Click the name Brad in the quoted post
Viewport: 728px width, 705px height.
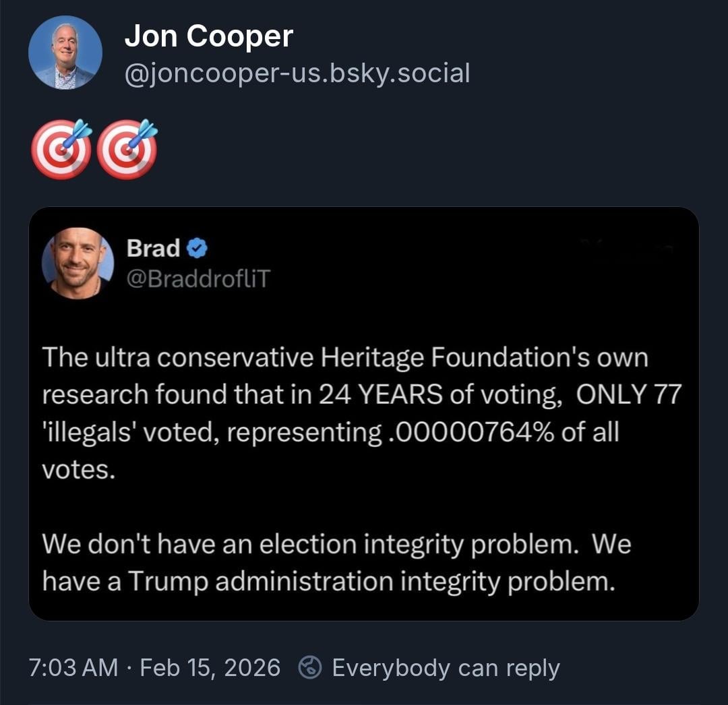(153, 249)
